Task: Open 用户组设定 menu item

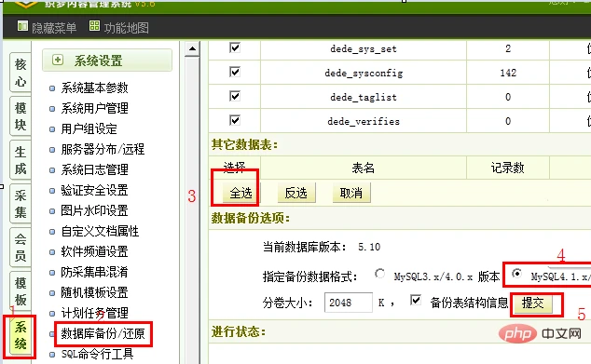Action: click(x=89, y=128)
